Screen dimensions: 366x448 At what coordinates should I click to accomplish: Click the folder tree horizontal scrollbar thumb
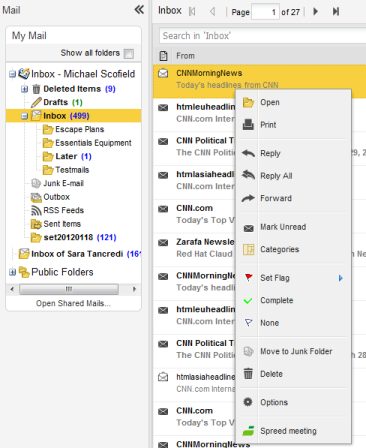pyautogui.click(x=69, y=289)
